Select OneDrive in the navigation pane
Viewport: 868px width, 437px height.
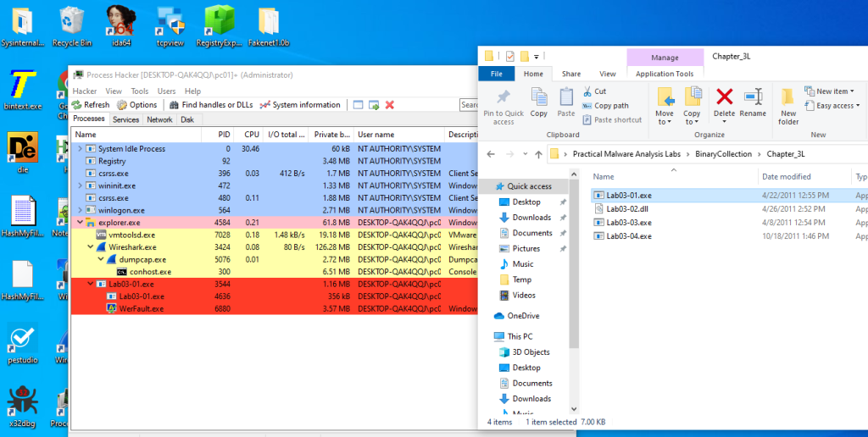pos(523,316)
